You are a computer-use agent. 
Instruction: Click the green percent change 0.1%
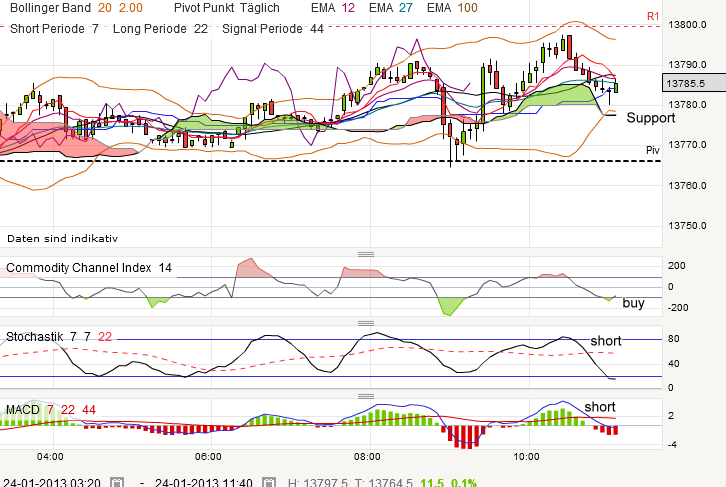coord(463,483)
